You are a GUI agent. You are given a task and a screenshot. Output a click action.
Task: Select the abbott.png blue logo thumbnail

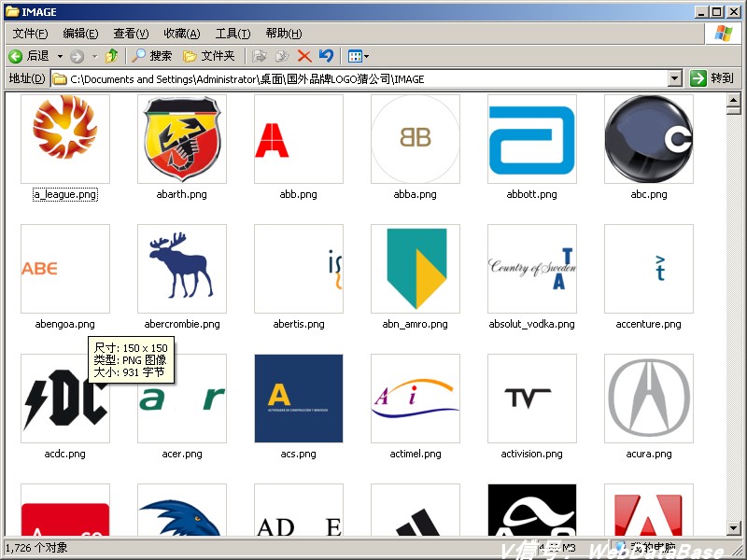pyautogui.click(x=532, y=139)
